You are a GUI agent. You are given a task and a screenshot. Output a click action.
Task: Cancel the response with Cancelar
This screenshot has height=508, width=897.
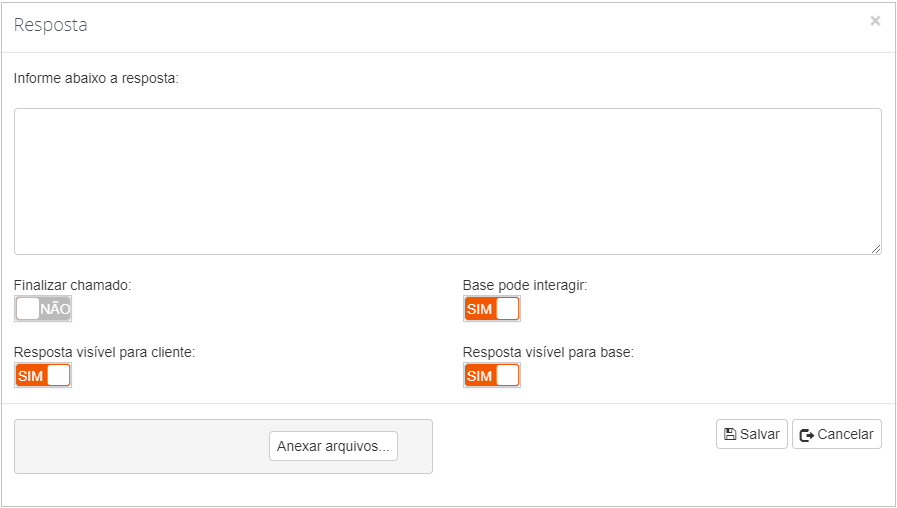837,434
